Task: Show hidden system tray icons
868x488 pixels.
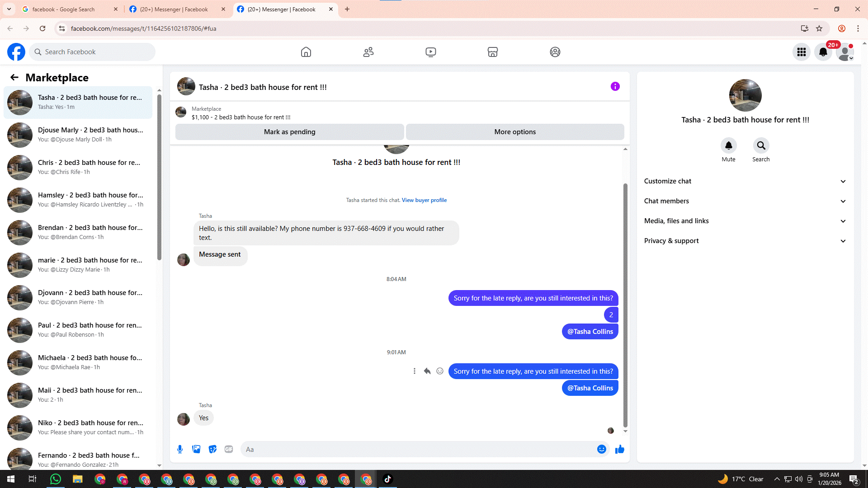Action: pyautogui.click(x=777, y=479)
